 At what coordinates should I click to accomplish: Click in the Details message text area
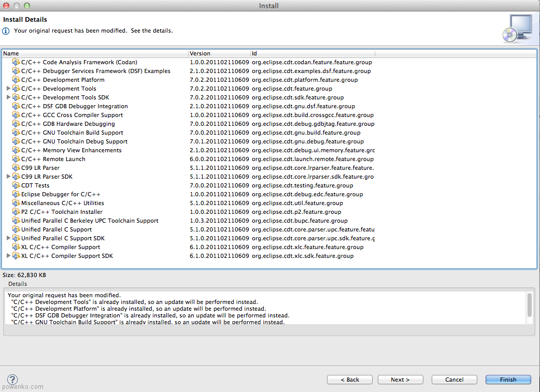(x=265, y=308)
